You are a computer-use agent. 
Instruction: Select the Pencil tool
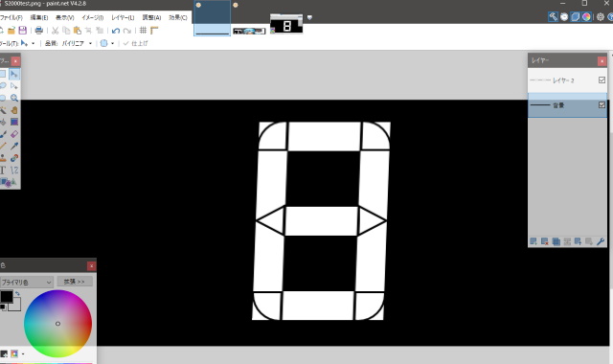(3, 147)
